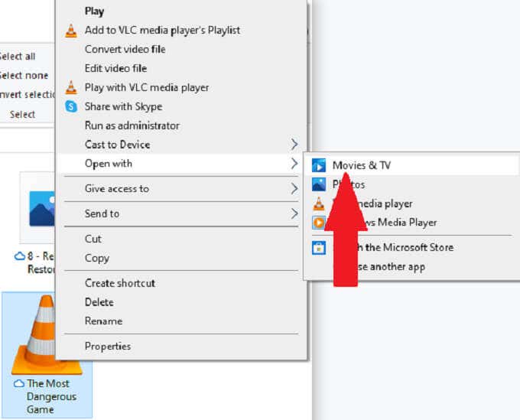Click Invert selection in the ribbon
Screen dimensions: 520x420
pos(28,95)
